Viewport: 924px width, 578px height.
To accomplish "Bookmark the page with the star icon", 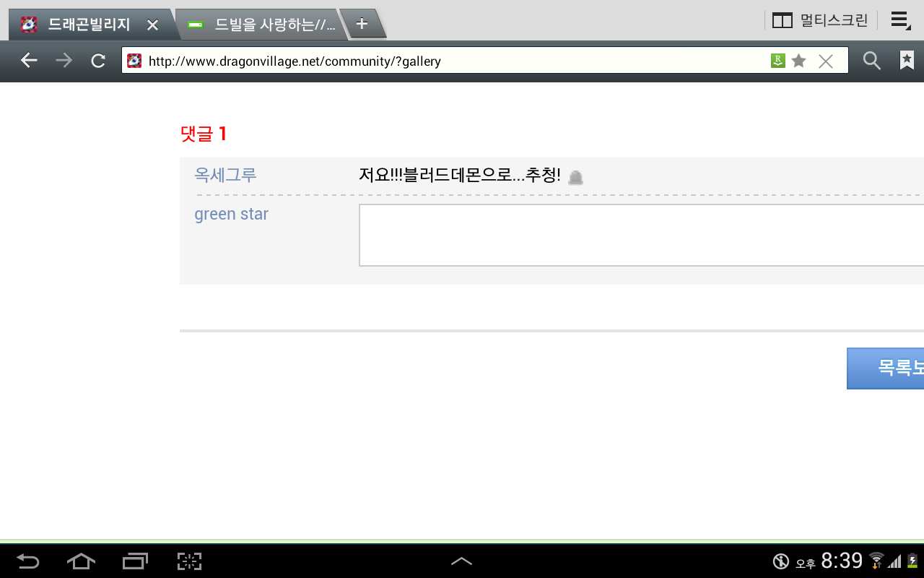I will (798, 61).
